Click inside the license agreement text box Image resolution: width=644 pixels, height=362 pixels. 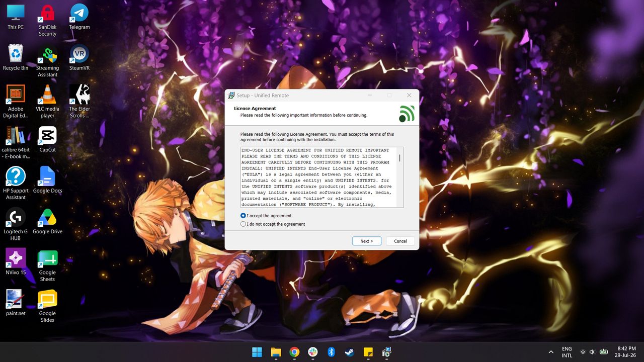click(x=318, y=177)
